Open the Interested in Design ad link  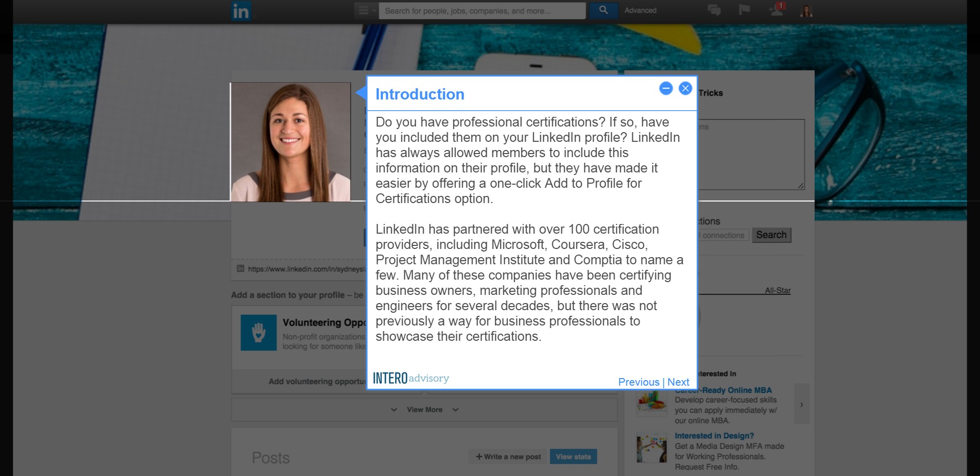click(x=714, y=436)
